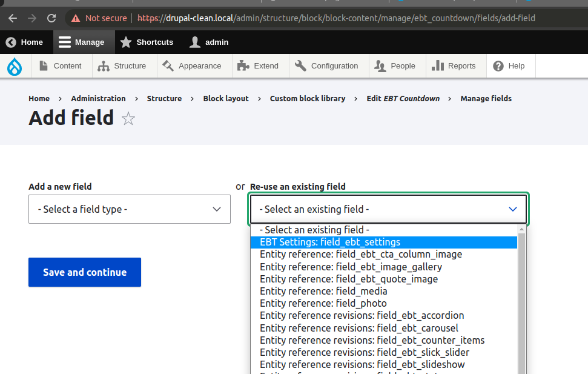This screenshot has height=374, width=588.
Task: Click the browser forward arrow
Action: 32,18
